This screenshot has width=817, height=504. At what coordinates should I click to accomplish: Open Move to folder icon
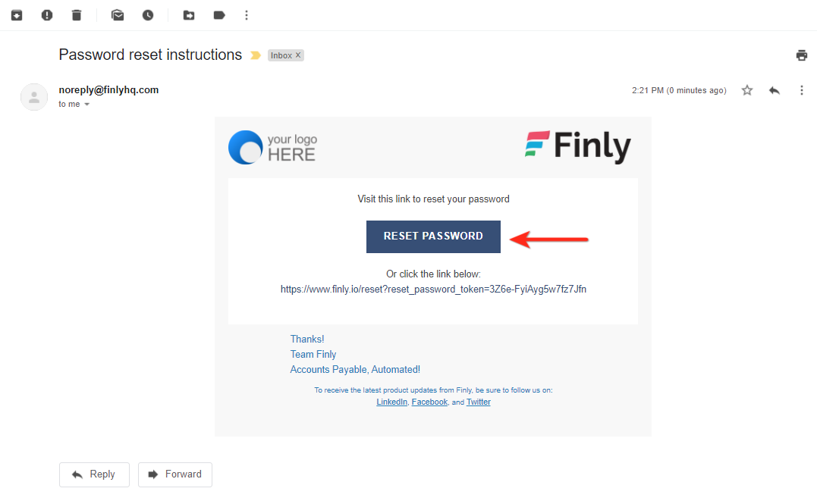point(189,15)
